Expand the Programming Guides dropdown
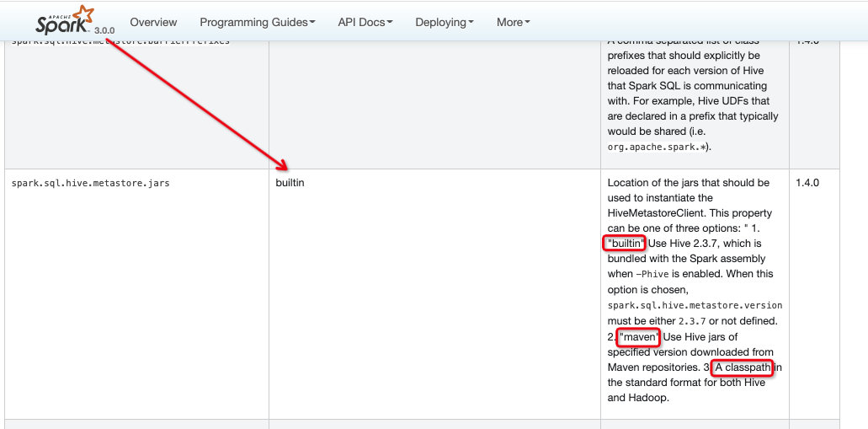The height and width of the screenshot is (429, 868). tap(258, 22)
